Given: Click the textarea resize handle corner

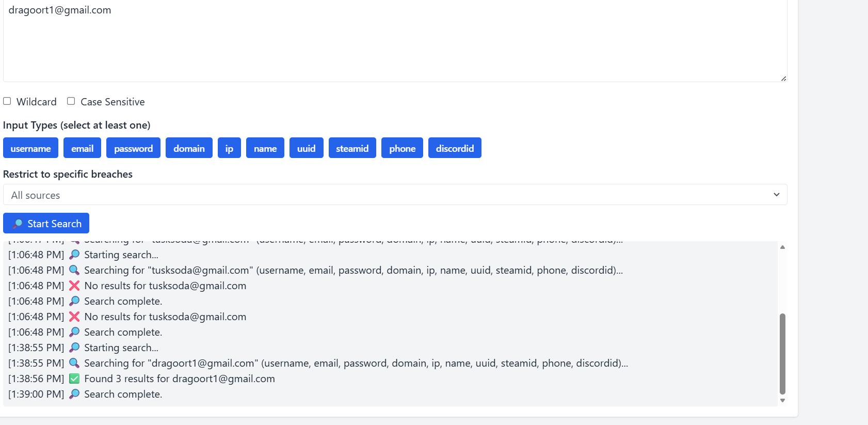Looking at the screenshot, I should pyautogui.click(x=783, y=78).
